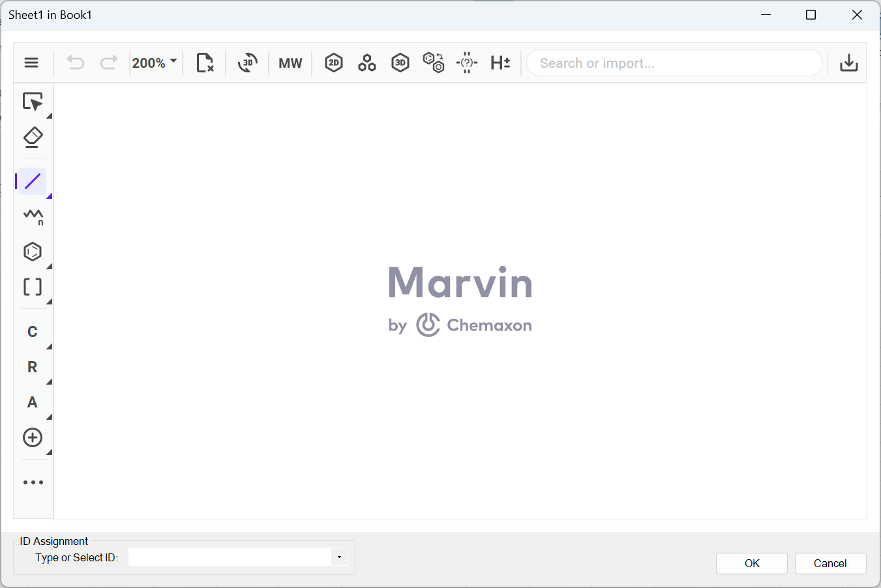This screenshot has height=588, width=881.
Task: Open the 200% zoom dropdown
Action: (x=155, y=63)
